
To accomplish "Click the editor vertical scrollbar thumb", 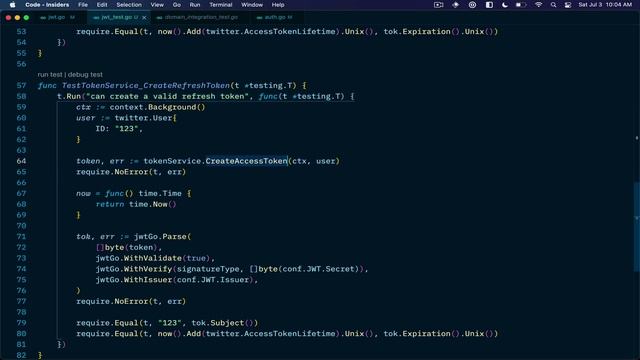I will pyautogui.click(x=637, y=227).
